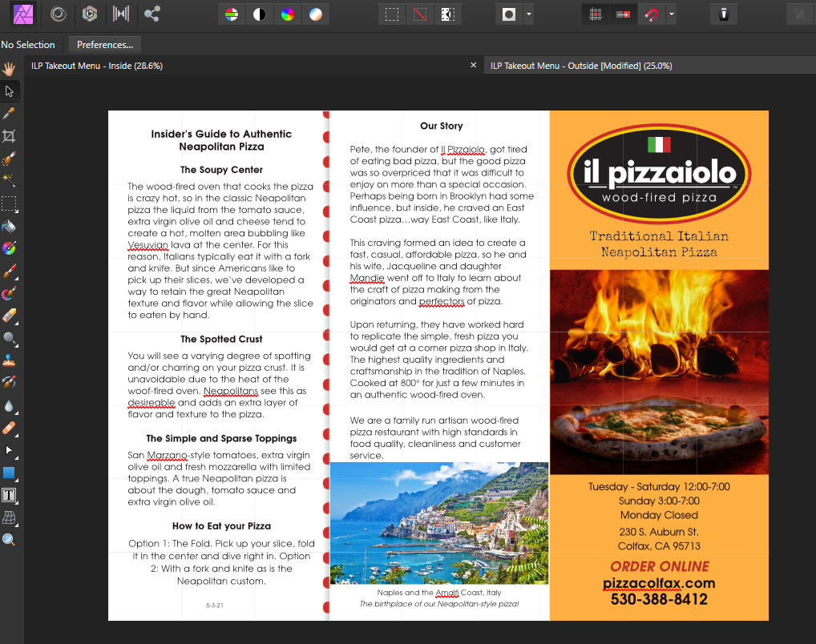Apply Auto Contrast

[x=260, y=14]
